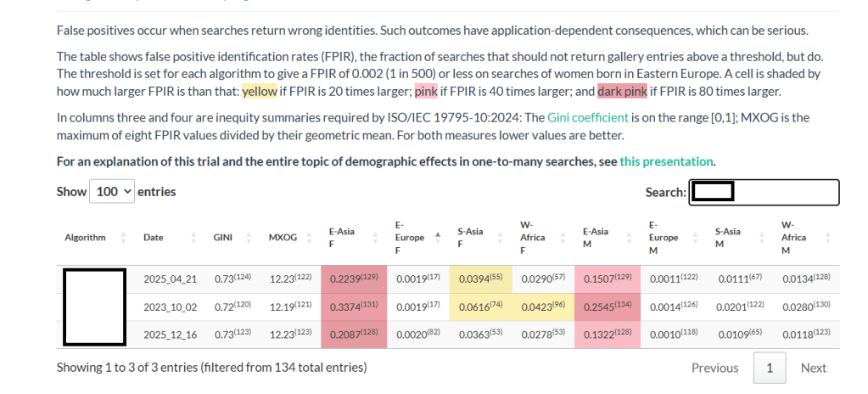Open the Show entries dropdown

pos(115,192)
